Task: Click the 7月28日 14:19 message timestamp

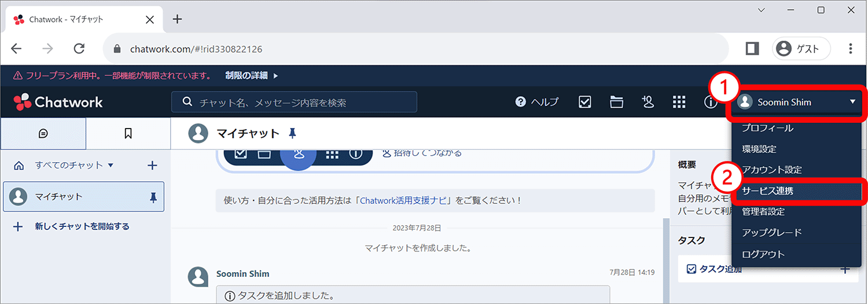Action: pos(632,272)
